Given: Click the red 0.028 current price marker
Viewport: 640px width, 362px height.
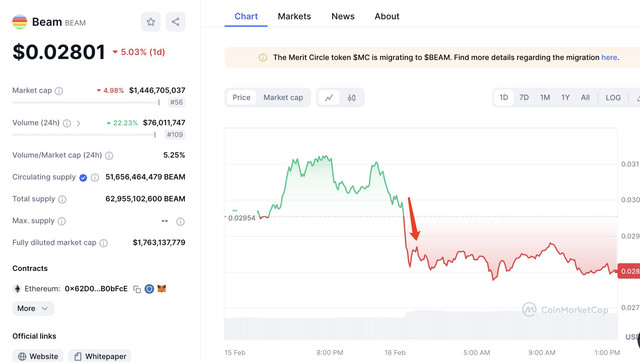Looking at the screenshot, I should pos(629,271).
